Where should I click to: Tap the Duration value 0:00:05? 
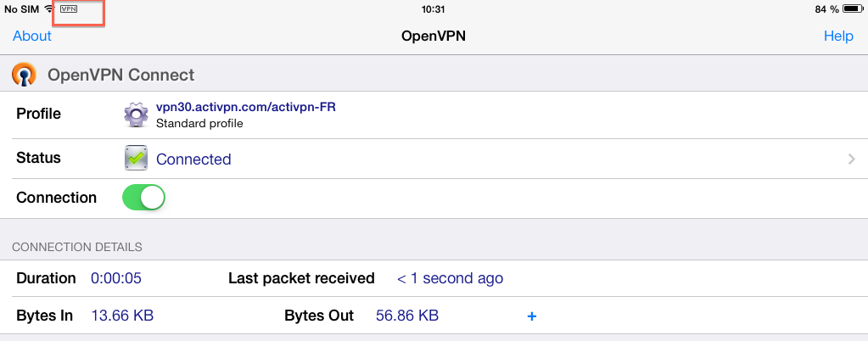116,278
